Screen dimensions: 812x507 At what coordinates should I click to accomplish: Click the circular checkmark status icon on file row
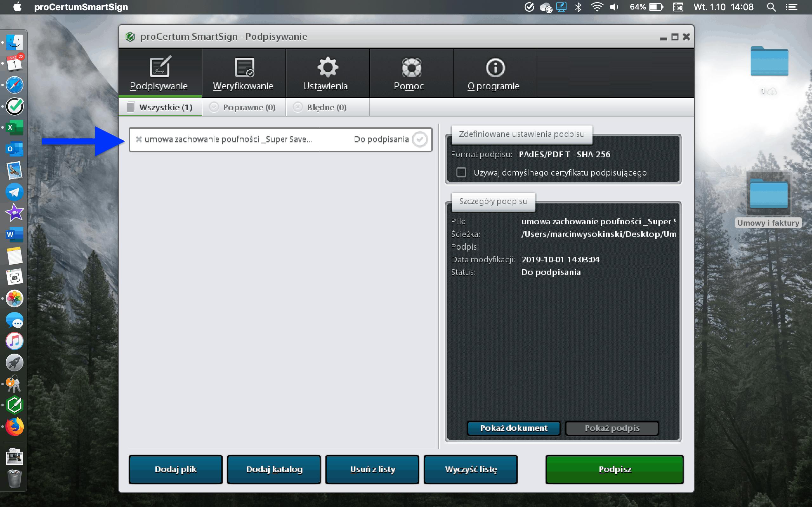coord(419,139)
